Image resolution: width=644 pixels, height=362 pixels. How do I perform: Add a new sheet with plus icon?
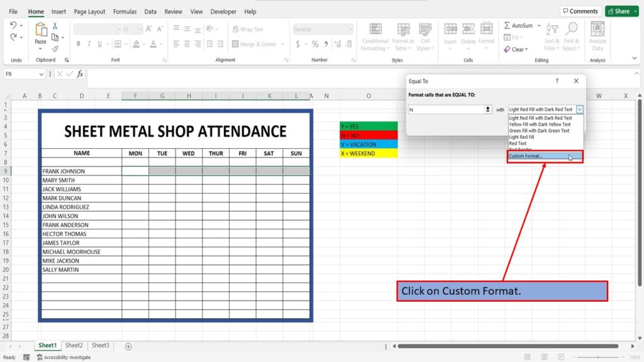point(128,346)
